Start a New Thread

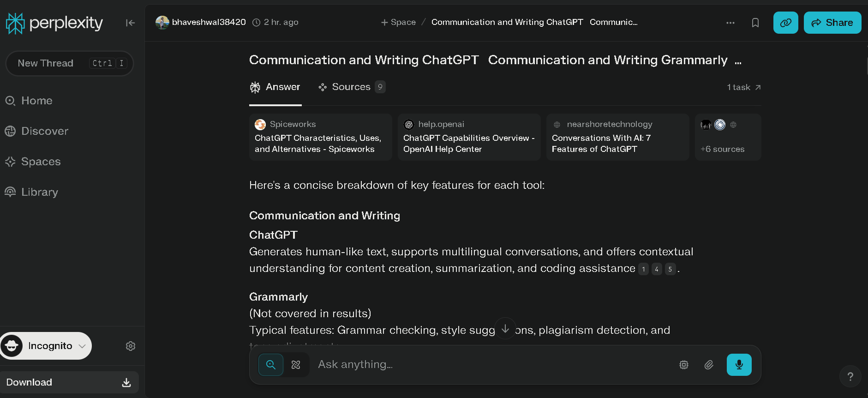70,63
